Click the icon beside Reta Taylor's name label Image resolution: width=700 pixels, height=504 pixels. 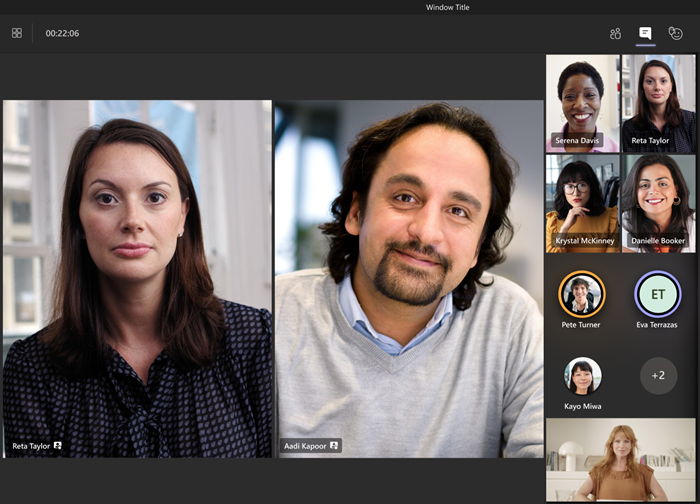[58, 446]
